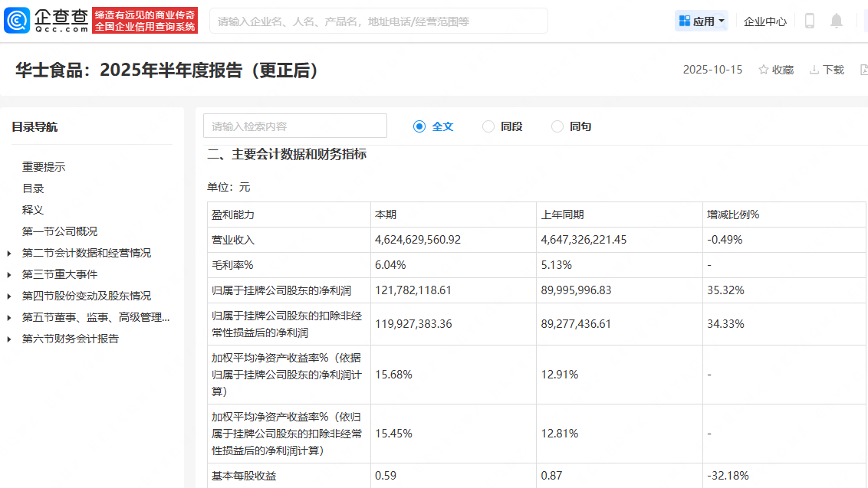Select the 同句 radio option
The width and height of the screenshot is (868, 488).
click(557, 126)
